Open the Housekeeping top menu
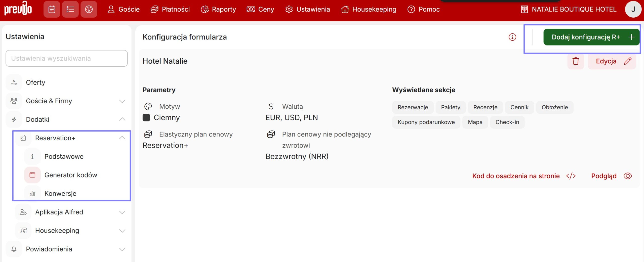Image resolution: width=644 pixels, height=262 pixels. click(369, 9)
